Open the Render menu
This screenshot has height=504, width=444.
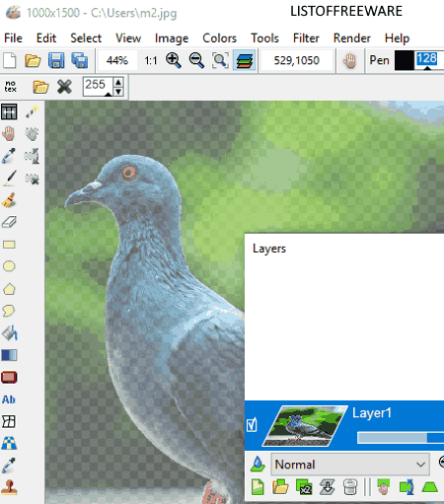[x=352, y=38]
